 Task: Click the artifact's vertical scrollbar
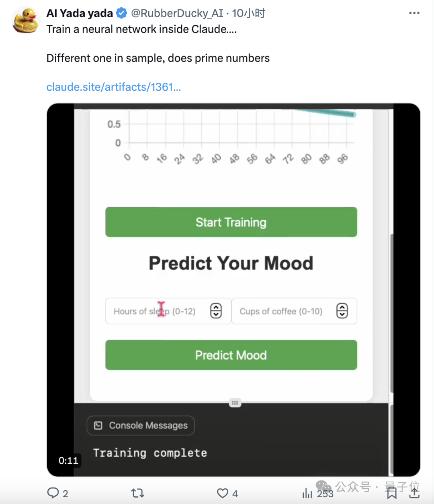pos(391,313)
